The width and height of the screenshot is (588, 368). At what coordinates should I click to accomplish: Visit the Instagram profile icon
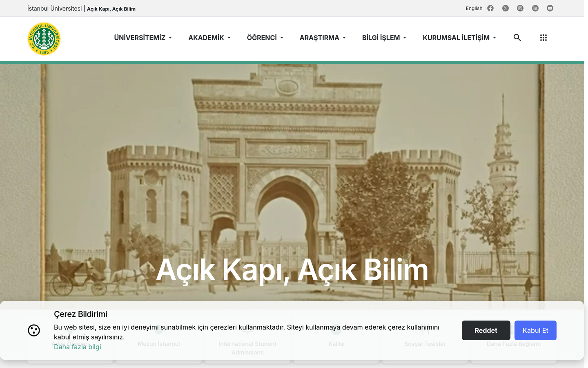click(x=520, y=8)
